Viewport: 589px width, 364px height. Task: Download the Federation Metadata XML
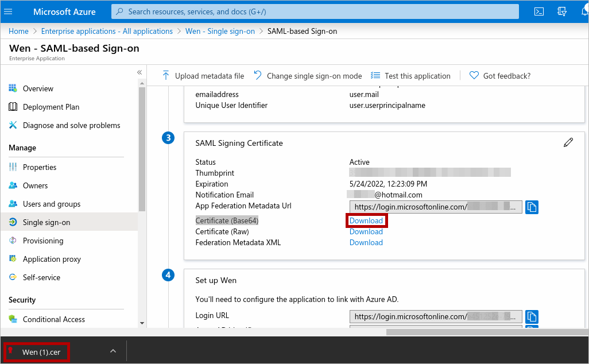point(366,242)
